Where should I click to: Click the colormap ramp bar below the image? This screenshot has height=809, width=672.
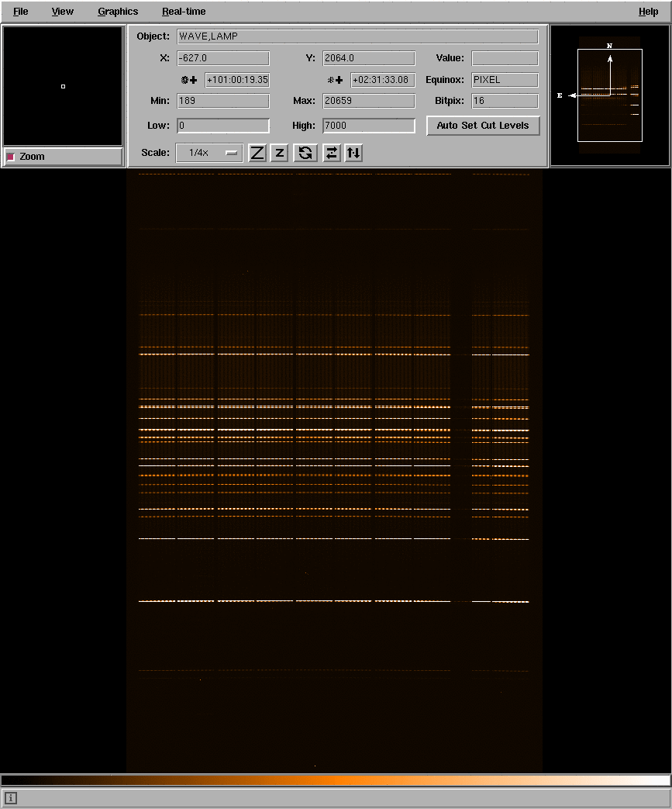click(x=336, y=780)
